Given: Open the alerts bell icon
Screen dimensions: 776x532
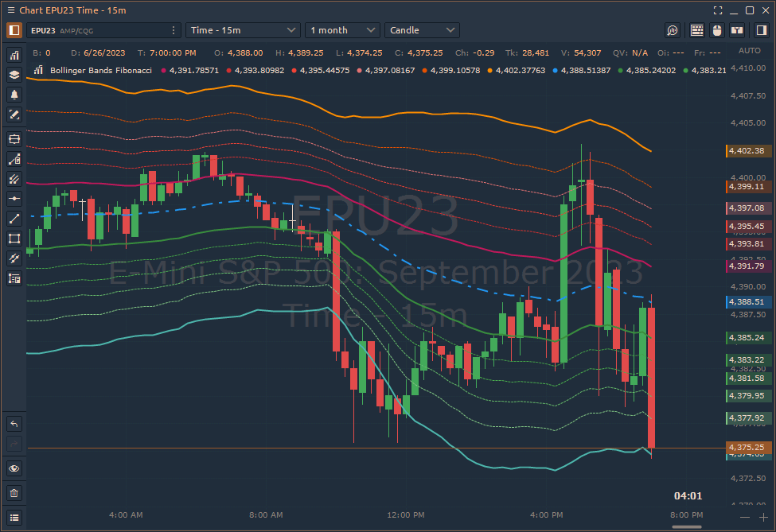Looking at the screenshot, I should [x=14, y=95].
